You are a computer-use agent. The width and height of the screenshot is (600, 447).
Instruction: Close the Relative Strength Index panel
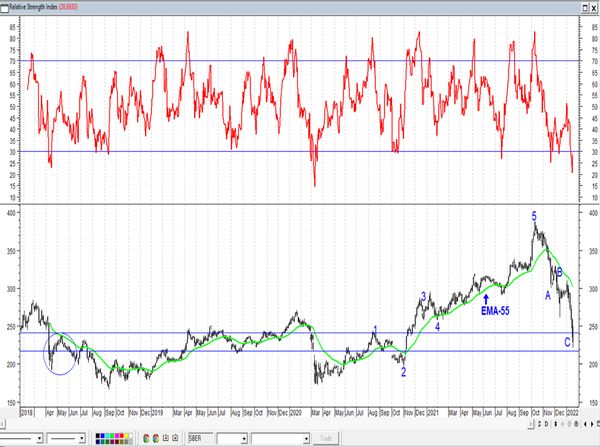coord(593,5)
